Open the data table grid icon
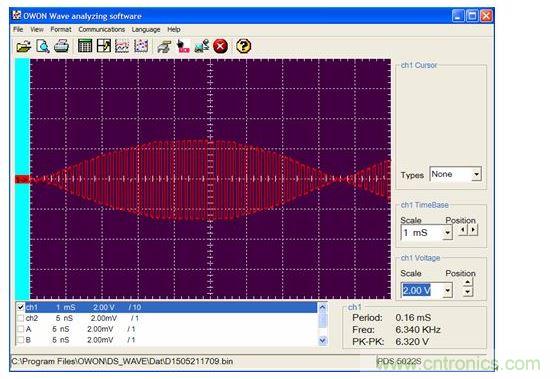 (85, 46)
